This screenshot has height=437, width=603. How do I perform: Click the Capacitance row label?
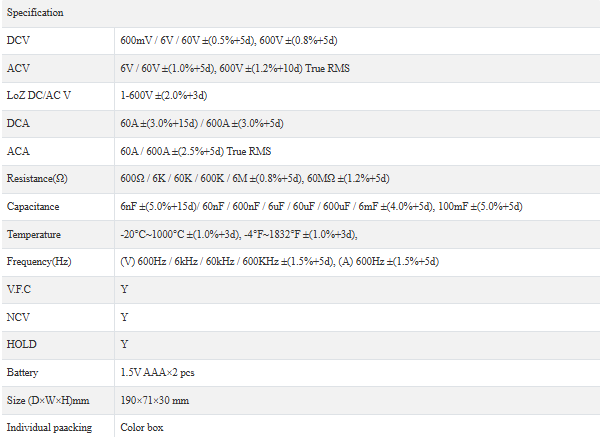click(x=33, y=206)
